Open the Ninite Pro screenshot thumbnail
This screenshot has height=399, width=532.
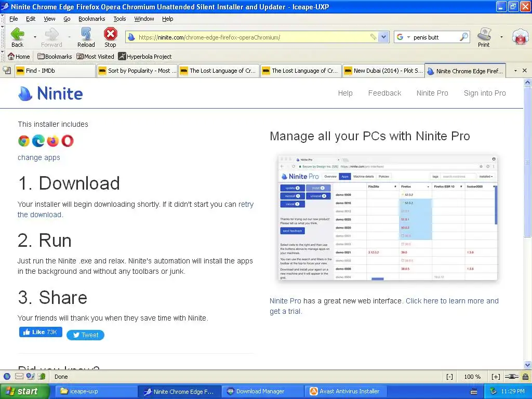[388, 218]
